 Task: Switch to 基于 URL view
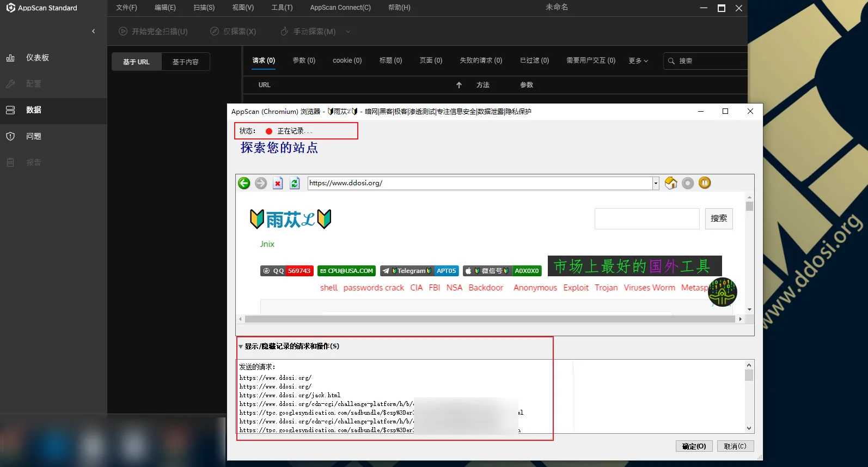[136, 62]
